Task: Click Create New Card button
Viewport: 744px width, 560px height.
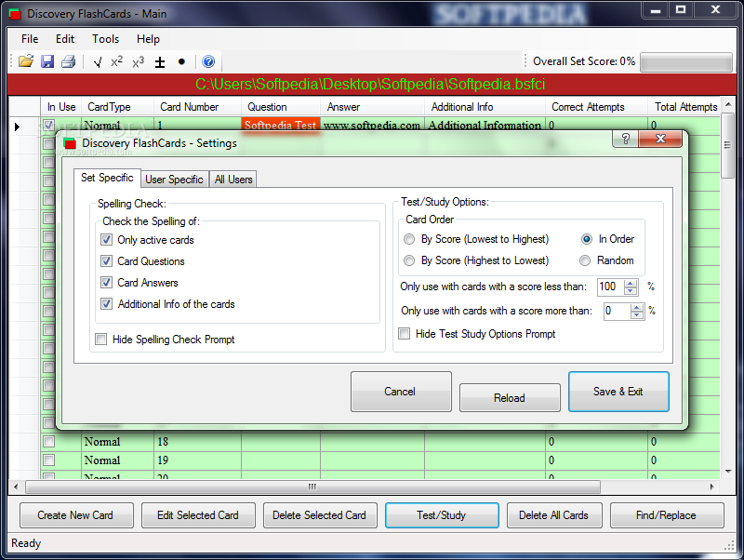Action: tap(76, 515)
